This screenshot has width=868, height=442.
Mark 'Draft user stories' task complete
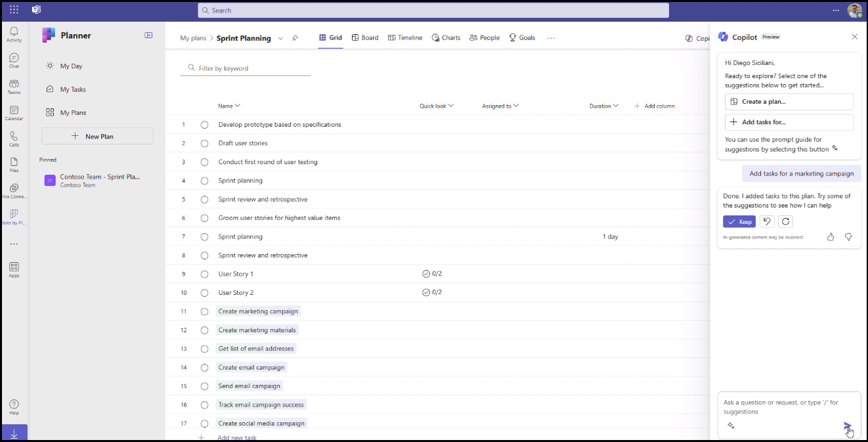pos(204,143)
